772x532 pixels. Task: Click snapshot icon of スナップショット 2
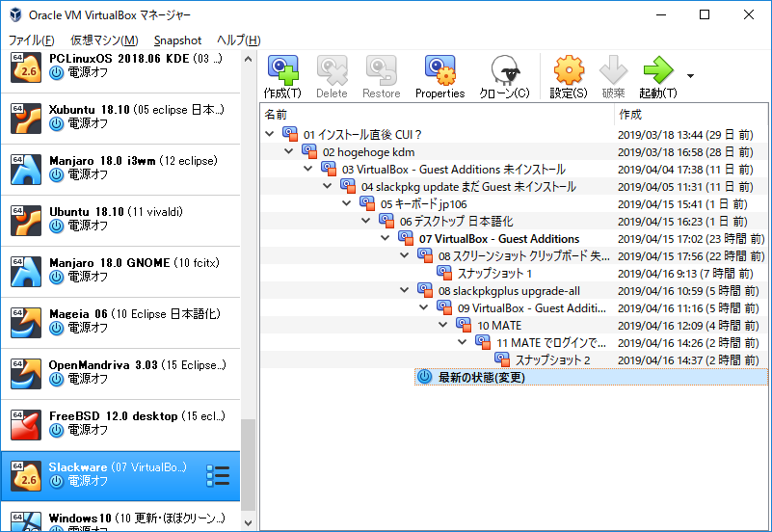point(502,359)
